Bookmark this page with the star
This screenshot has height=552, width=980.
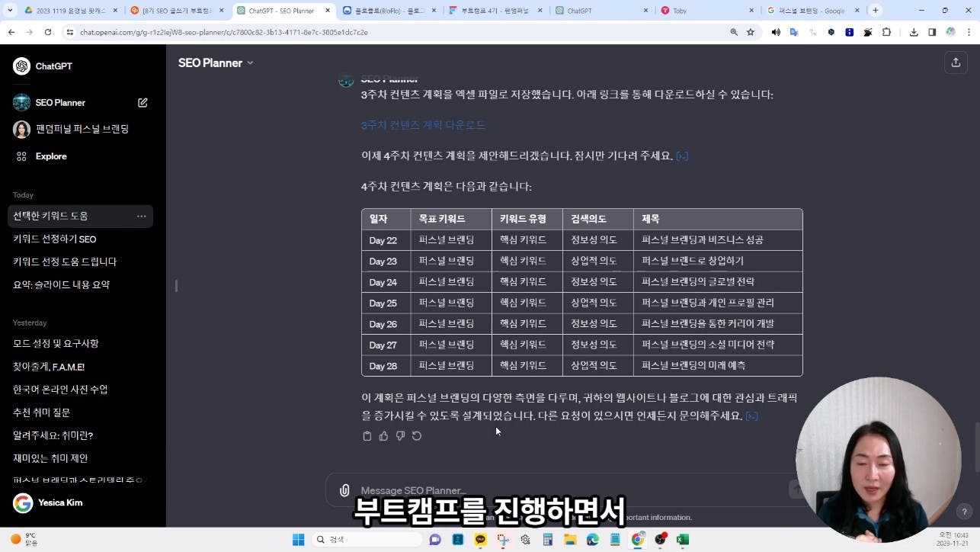coord(751,32)
